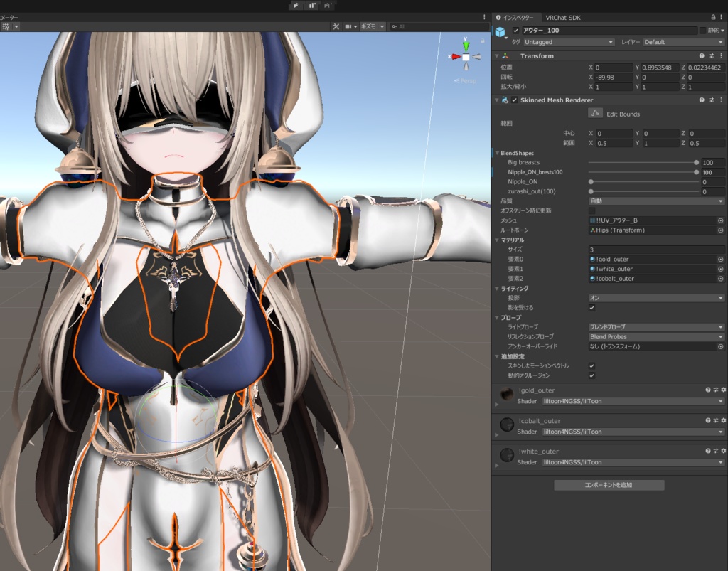728x571 pixels.
Task: Open the ギズモ dropdown arrow
Action: pos(382,26)
